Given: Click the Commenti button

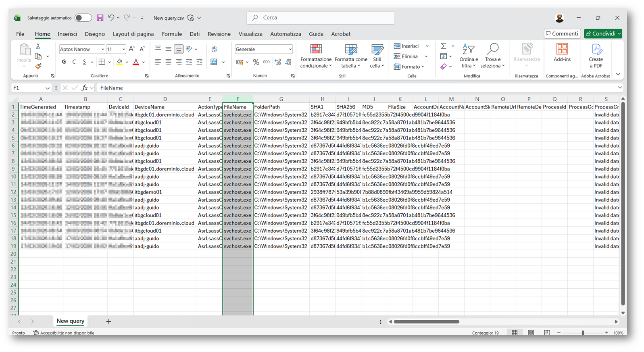Looking at the screenshot, I should tap(562, 33).
